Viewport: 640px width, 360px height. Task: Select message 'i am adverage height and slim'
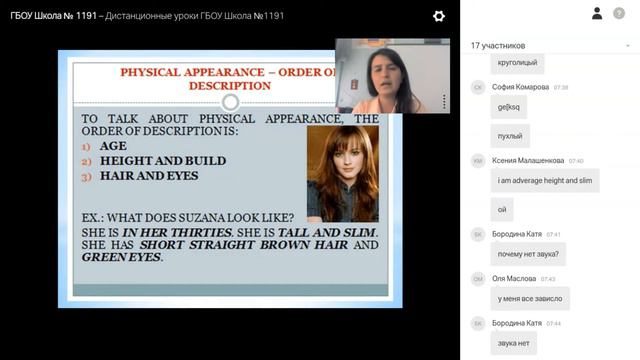[545, 180]
